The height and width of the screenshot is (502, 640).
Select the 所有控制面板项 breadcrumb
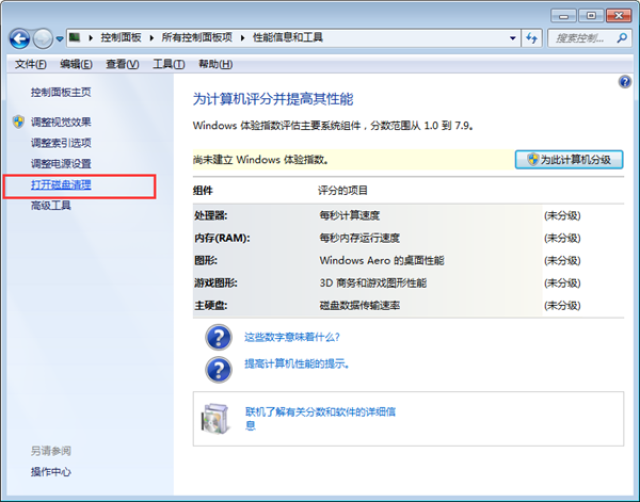coord(197,38)
